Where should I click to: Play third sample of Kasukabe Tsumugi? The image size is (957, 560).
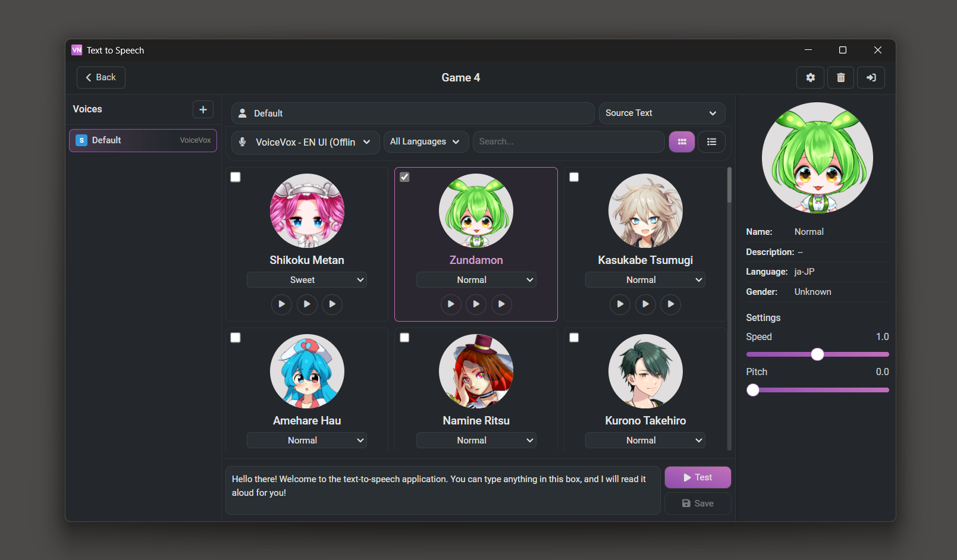coord(670,304)
